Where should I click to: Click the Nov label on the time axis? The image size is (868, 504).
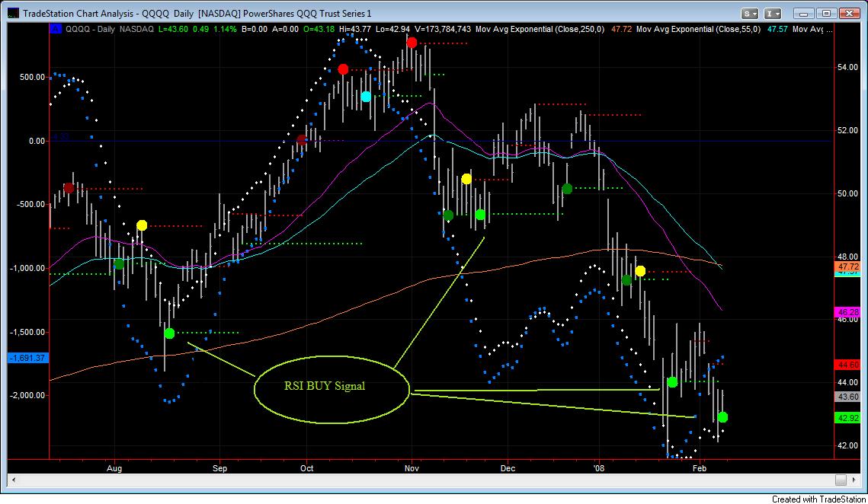[x=412, y=468]
